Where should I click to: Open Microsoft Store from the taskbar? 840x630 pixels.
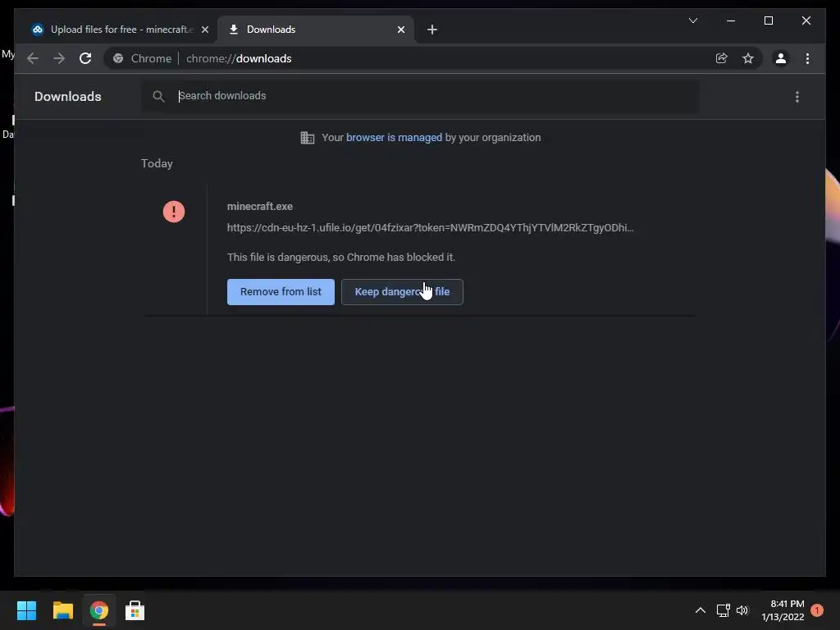[x=135, y=610]
